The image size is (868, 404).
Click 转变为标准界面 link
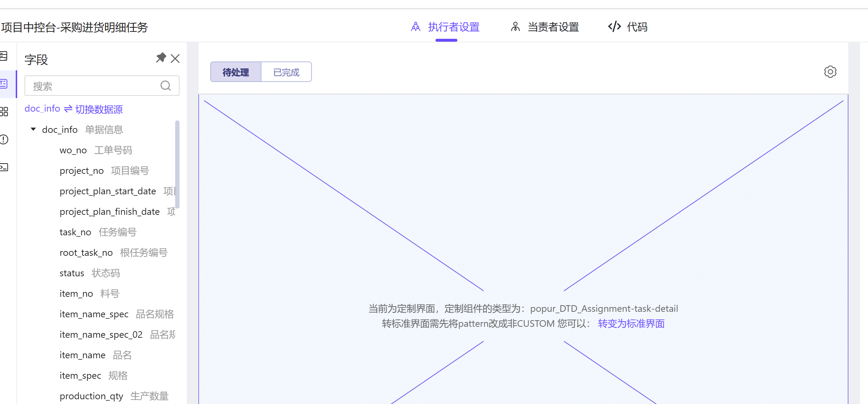coord(631,323)
